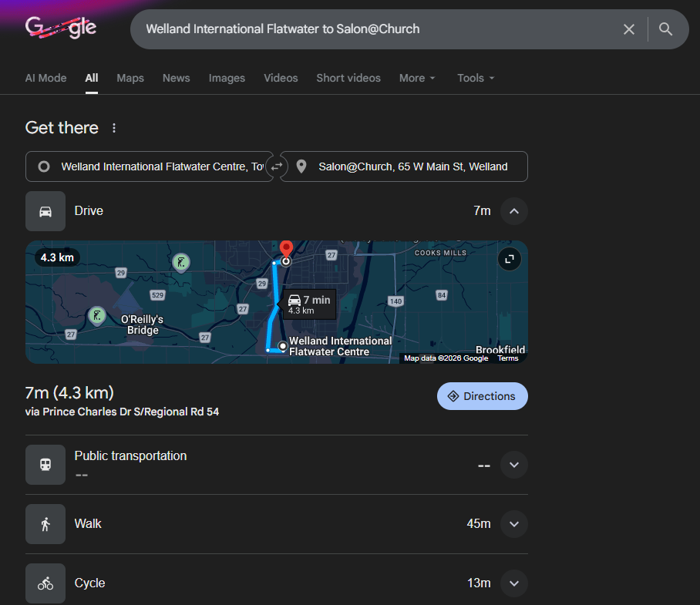Click the magnifying glass search icon
700x605 pixels.
[665, 29]
